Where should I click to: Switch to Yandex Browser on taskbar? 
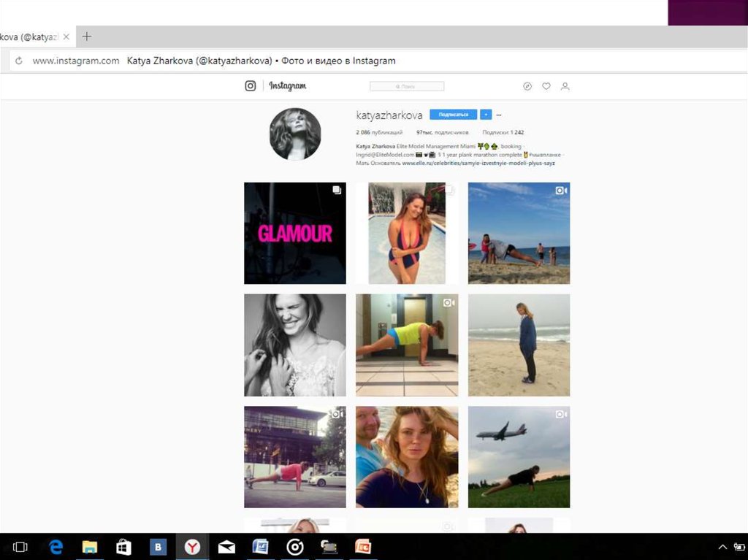point(192,547)
